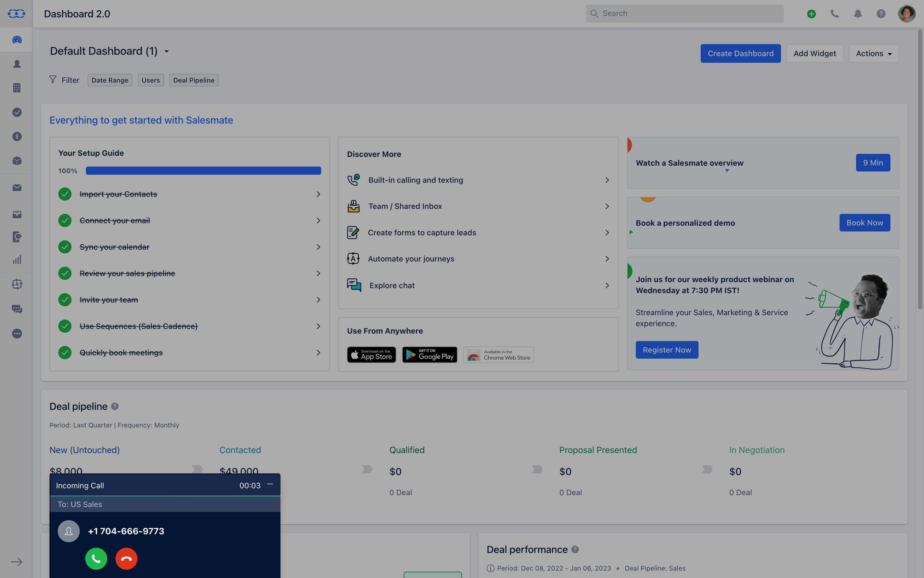The image size is (924, 578).
Task: Open the App Store download badge
Action: [371, 355]
